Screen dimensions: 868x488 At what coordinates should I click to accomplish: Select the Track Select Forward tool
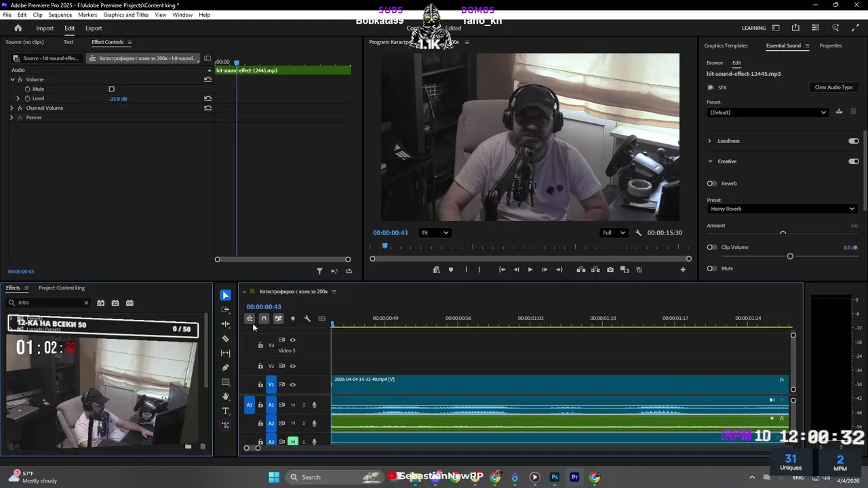click(x=226, y=310)
